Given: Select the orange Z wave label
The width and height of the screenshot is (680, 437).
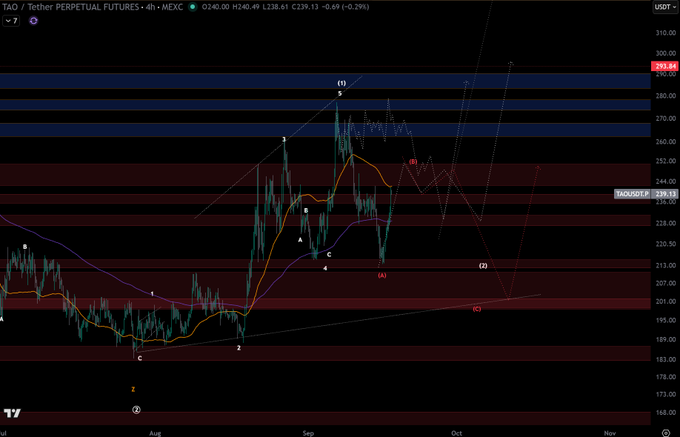Looking at the screenshot, I should pyautogui.click(x=133, y=390).
